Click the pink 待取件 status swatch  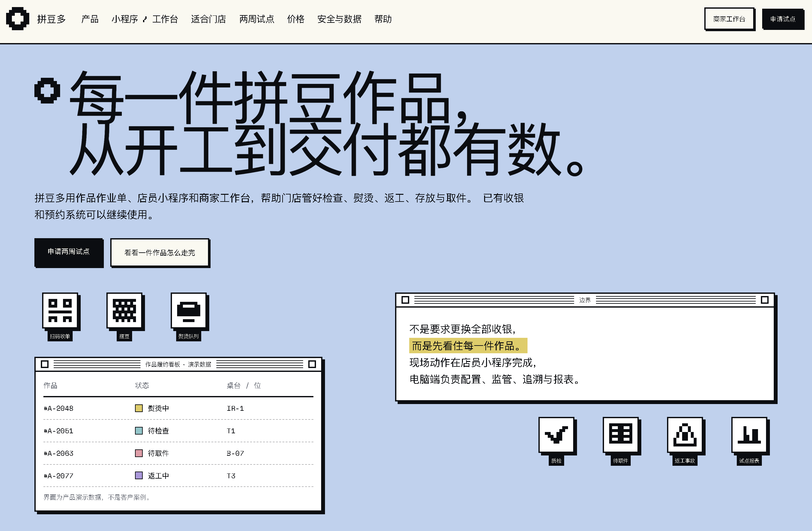[x=139, y=453]
